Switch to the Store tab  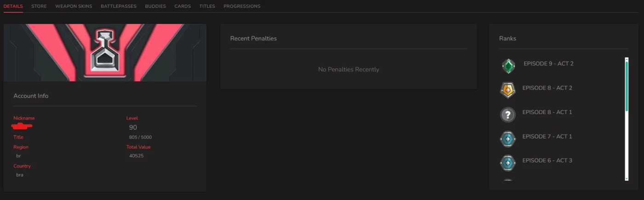coord(39,6)
